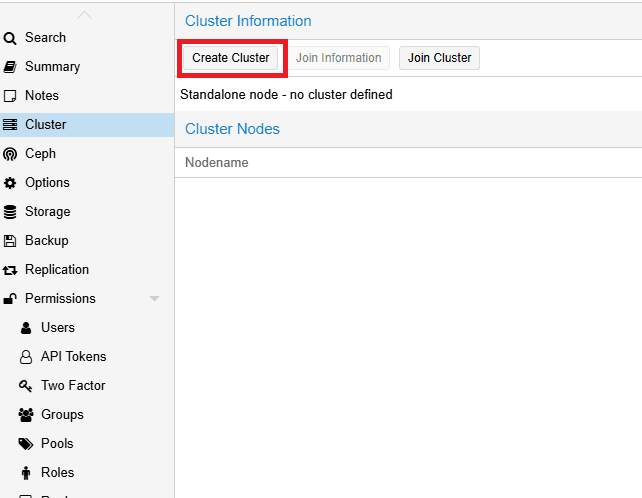The width and height of the screenshot is (642, 498).
Task: Open the Summary page
Action: 52,66
